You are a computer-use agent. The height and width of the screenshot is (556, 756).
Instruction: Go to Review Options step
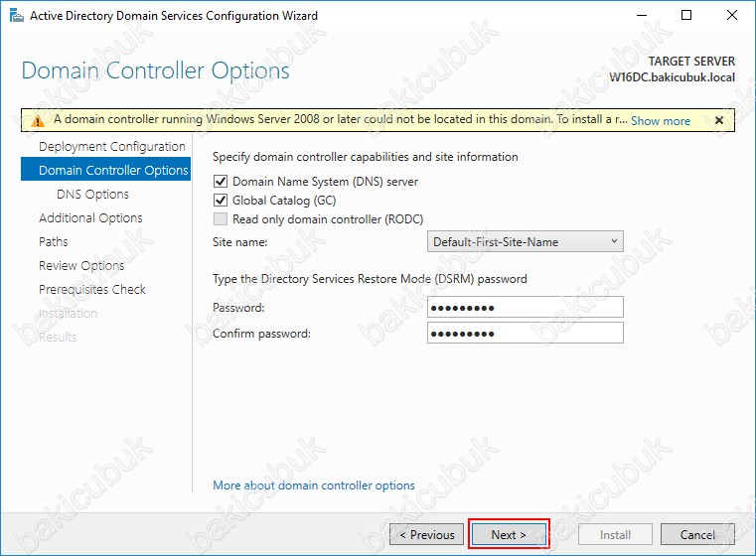coord(81,265)
